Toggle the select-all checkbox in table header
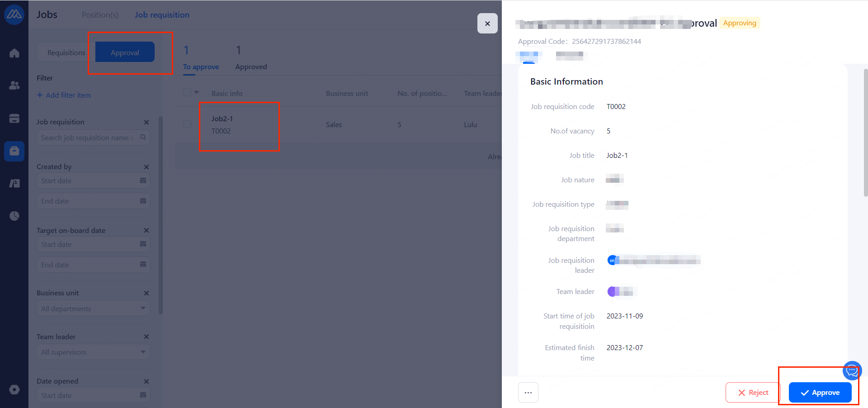Viewport: 868px width, 408px height. point(187,92)
